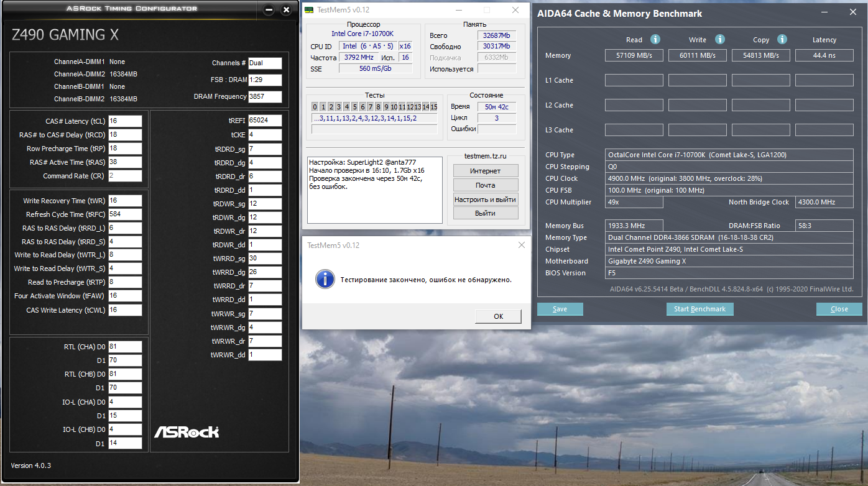This screenshot has height=486, width=868.
Task: Click the info icon next to Write
Action: tap(719, 39)
